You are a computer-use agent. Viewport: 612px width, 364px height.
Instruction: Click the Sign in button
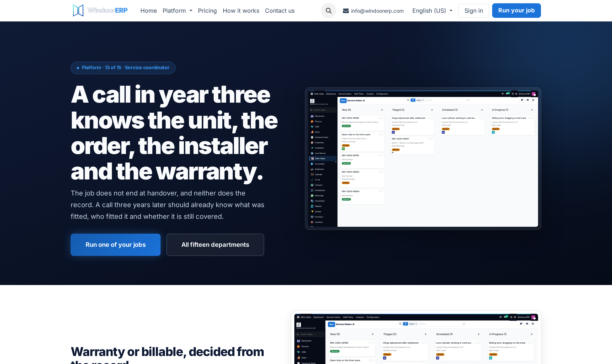474,11
